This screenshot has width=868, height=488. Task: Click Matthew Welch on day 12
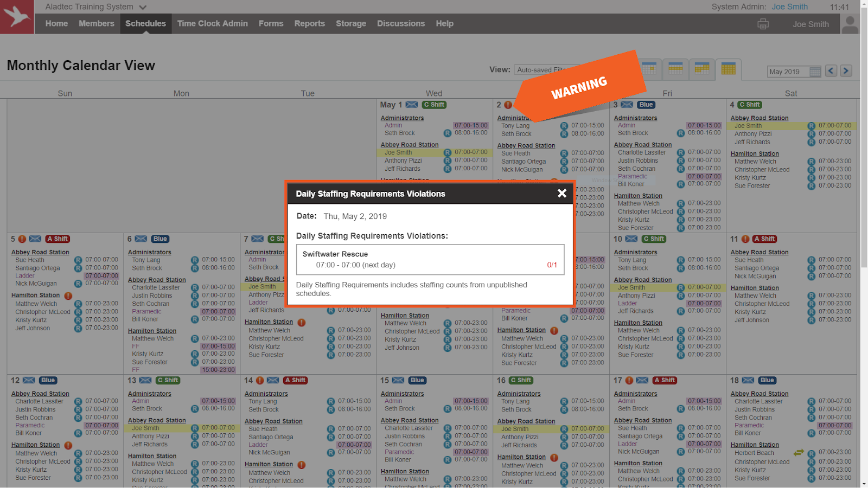click(36, 454)
